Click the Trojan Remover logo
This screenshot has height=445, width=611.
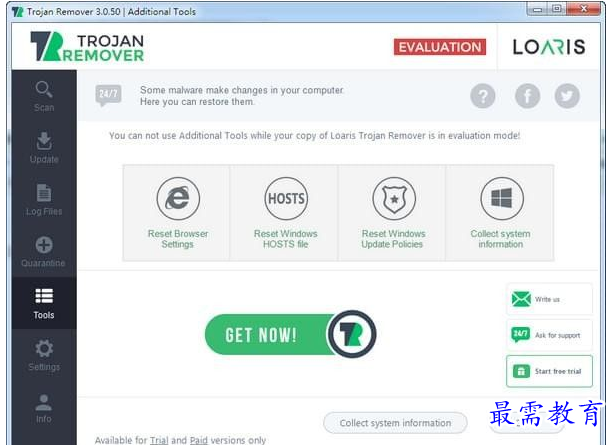(87, 47)
